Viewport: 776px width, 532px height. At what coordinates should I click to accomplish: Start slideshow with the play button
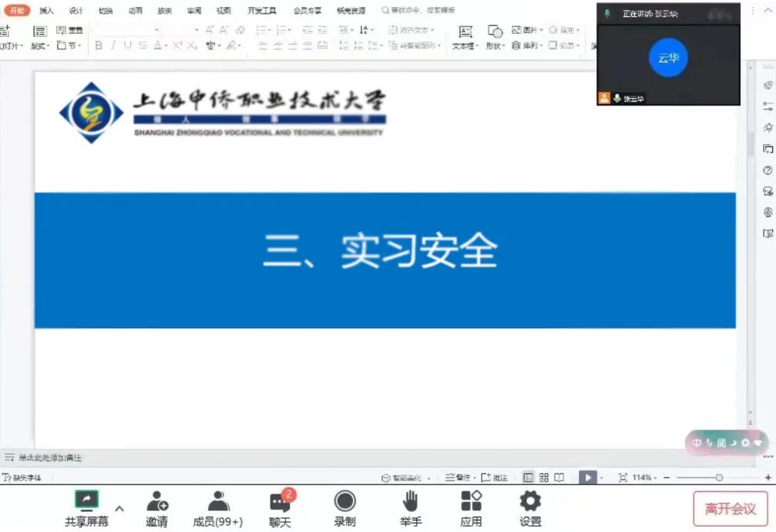(587, 477)
